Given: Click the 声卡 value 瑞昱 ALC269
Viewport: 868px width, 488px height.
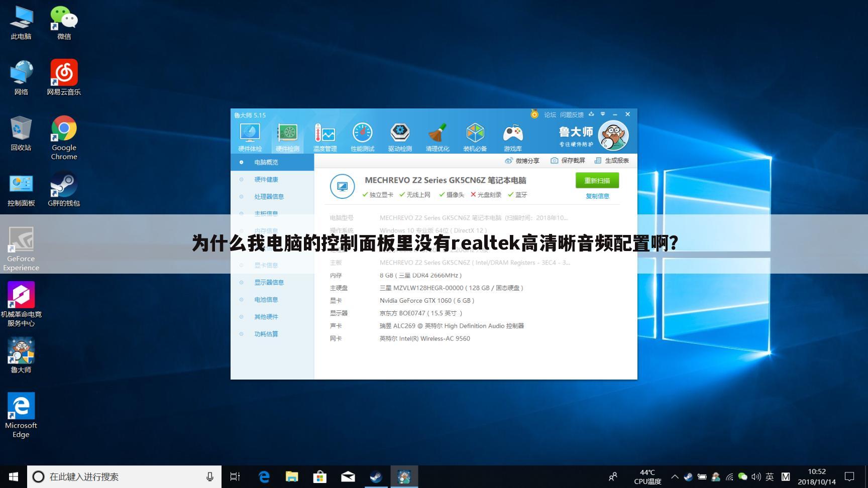Looking at the screenshot, I should 452,326.
